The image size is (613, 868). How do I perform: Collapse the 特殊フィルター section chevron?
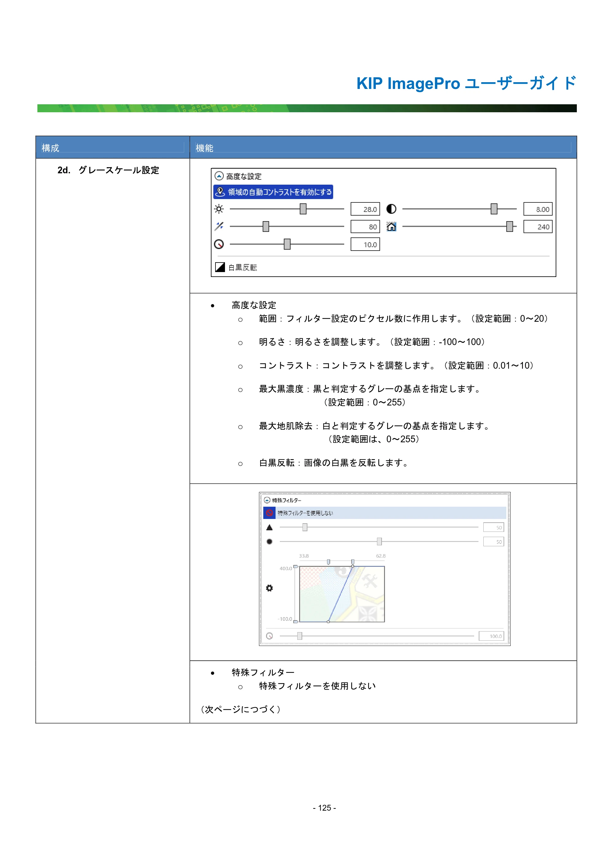(x=267, y=500)
